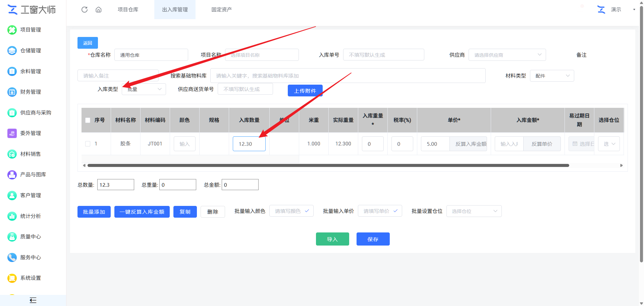The height and width of the screenshot is (306, 644).
Task: Open the 批量设置仓位 dropdown
Action: click(474, 211)
